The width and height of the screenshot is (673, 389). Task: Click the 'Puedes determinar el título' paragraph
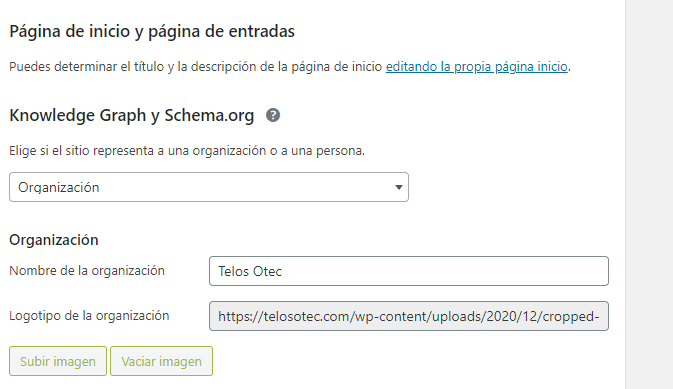pos(290,67)
